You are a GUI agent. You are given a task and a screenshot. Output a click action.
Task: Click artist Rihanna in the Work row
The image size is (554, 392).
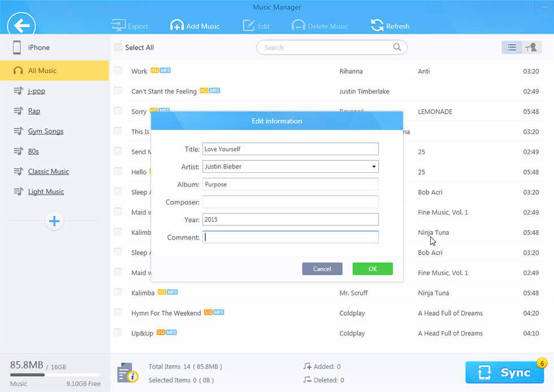(351, 71)
